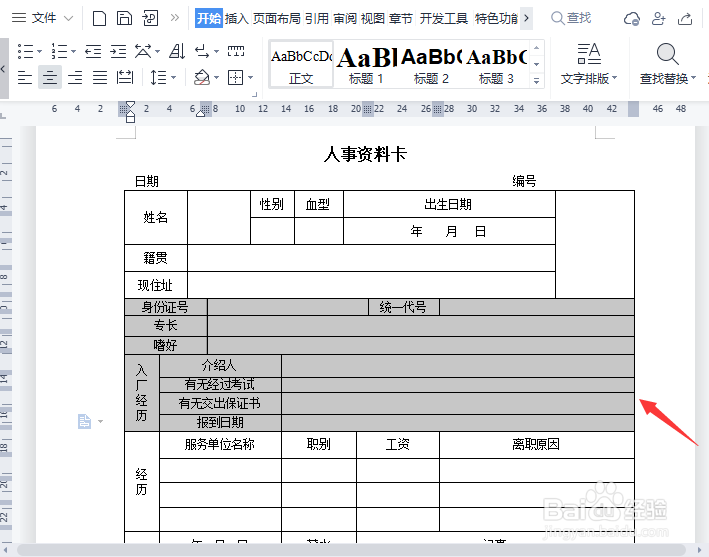This screenshot has height=557, width=709.
Task: Open shading color dropdown arrow
Action: tap(216, 77)
